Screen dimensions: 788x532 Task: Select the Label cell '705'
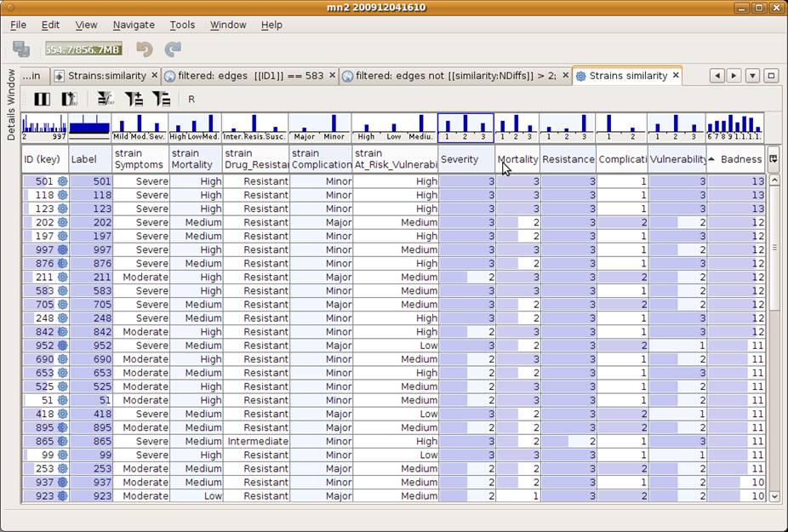tap(90, 304)
